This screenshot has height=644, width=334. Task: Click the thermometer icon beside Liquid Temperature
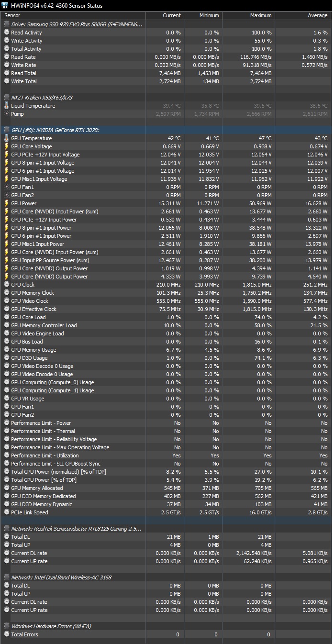click(6, 106)
